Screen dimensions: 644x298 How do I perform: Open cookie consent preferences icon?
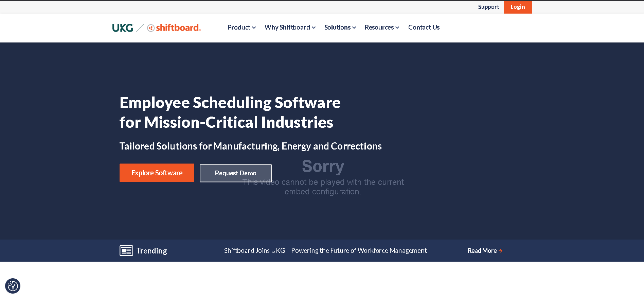13,286
